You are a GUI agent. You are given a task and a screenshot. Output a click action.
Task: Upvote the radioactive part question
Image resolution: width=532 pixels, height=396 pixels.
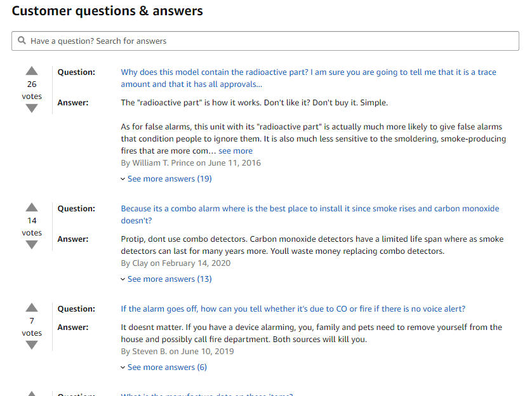[x=32, y=70]
